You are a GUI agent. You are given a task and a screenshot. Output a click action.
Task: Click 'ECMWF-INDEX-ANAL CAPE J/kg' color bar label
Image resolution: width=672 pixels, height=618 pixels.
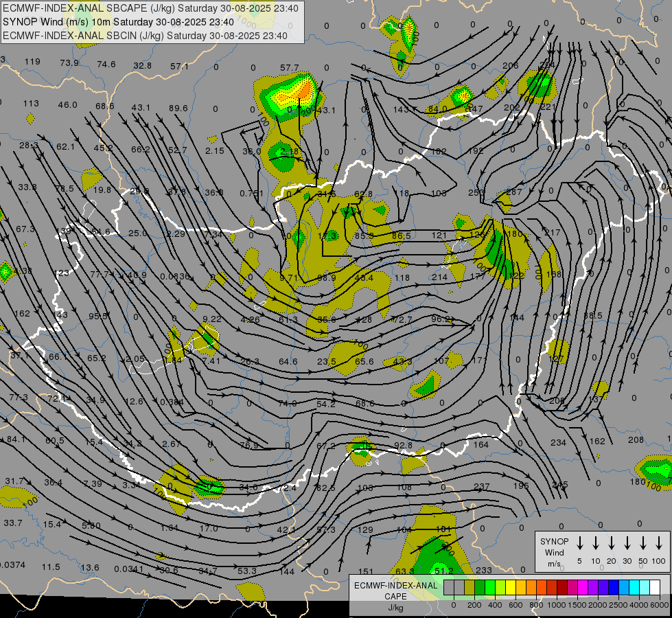[395, 596]
